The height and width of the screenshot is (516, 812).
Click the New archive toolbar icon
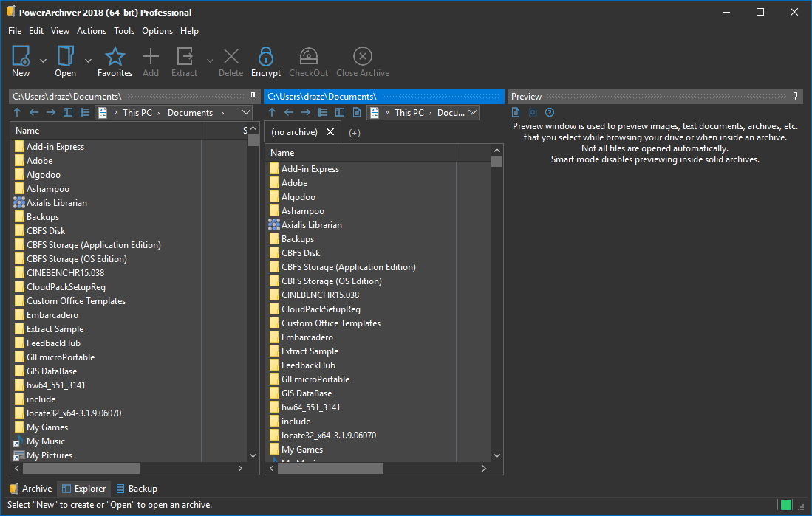(21, 56)
